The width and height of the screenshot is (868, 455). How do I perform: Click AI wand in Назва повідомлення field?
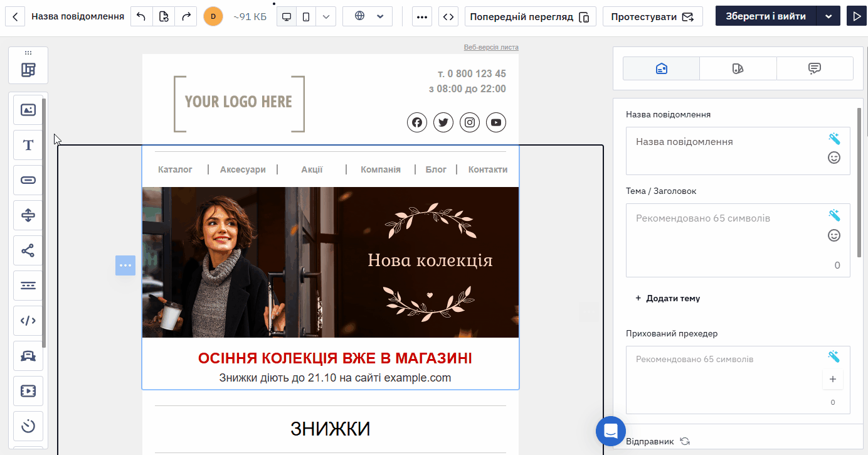coord(834,139)
